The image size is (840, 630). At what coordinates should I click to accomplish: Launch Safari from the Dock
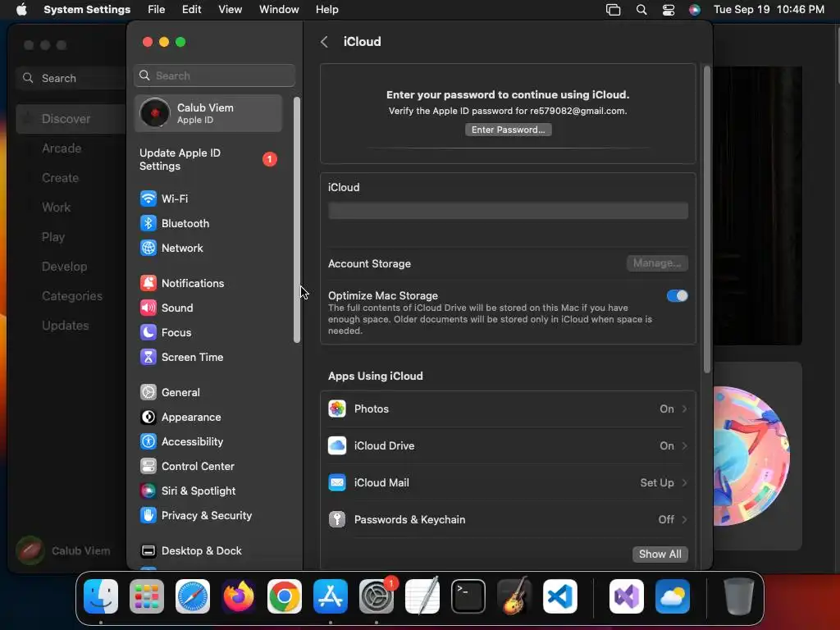(193, 596)
